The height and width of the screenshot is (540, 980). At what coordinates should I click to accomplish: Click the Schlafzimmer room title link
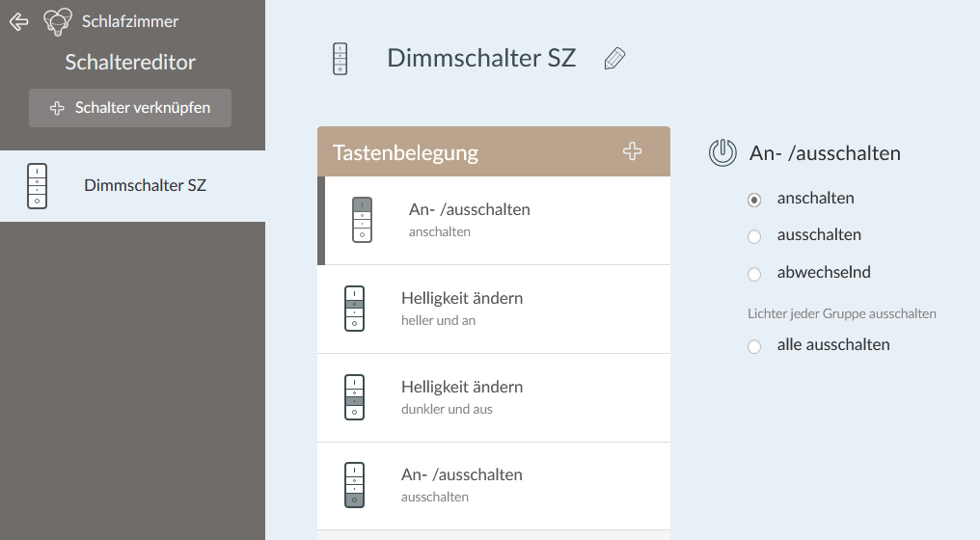130,21
